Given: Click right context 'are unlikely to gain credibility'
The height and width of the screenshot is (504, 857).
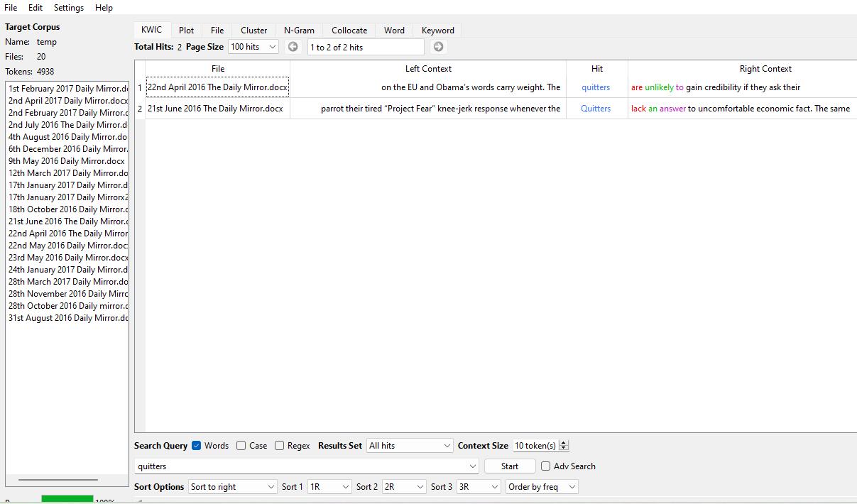Looking at the screenshot, I should [716, 87].
